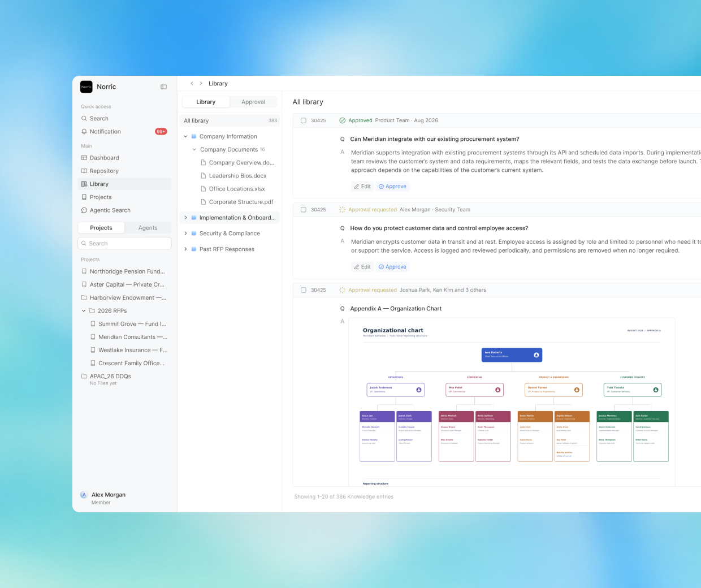This screenshot has height=588, width=701.
Task: Click the projects Search input field
Action: pos(124,244)
